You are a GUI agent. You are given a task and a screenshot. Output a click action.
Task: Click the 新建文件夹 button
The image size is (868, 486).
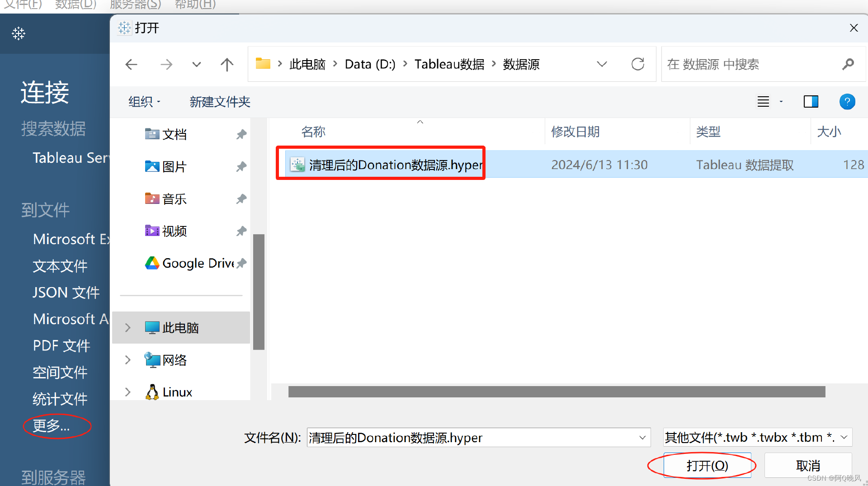tap(220, 102)
